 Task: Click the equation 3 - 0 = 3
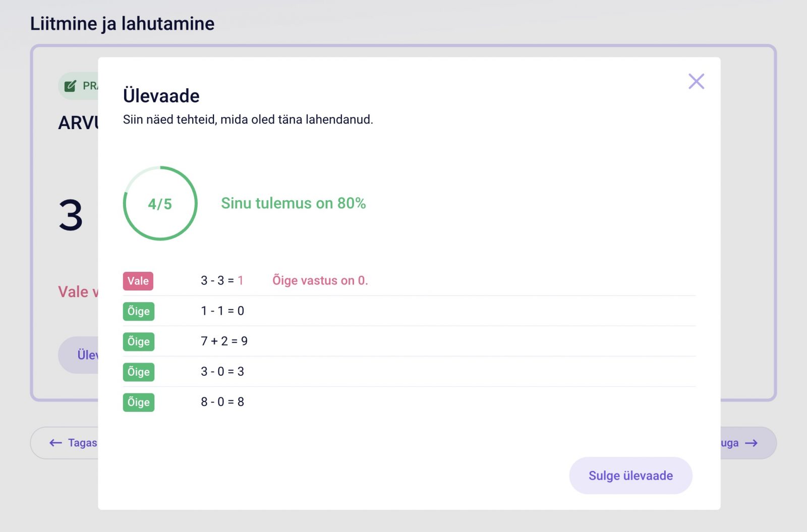point(222,371)
